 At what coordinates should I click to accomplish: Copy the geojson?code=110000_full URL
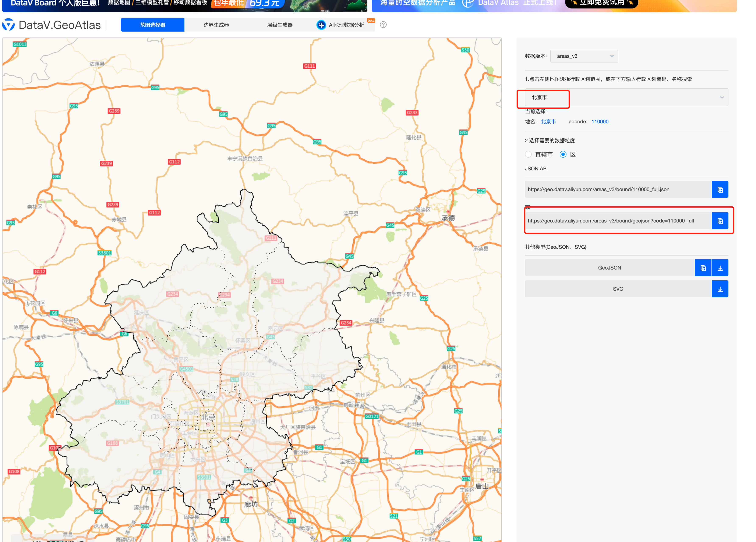(x=720, y=221)
